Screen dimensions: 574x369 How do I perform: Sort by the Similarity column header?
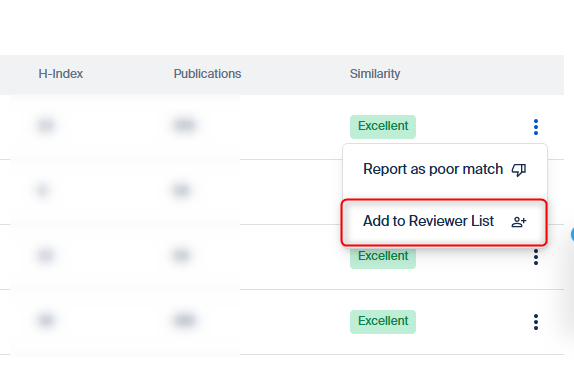pyautogui.click(x=375, y=74)
